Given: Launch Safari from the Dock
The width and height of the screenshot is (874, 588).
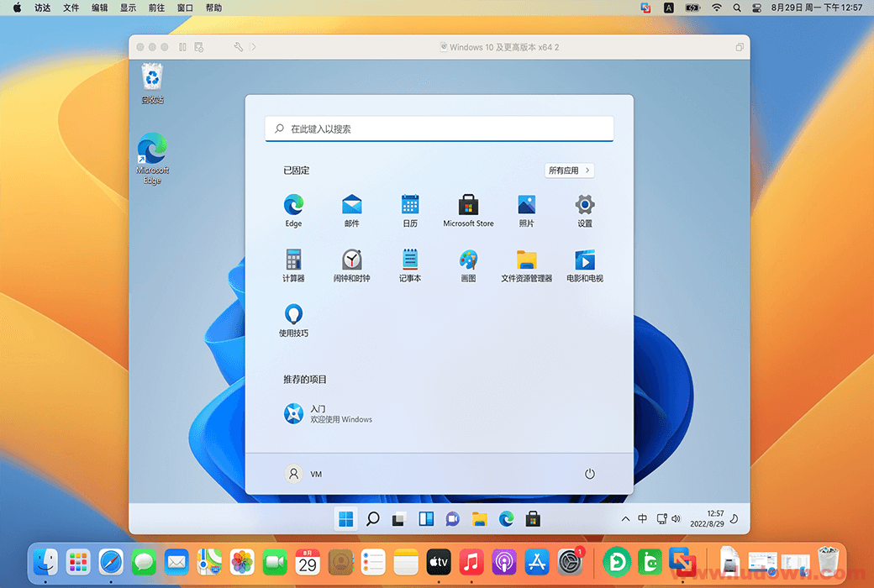Looking at the screenshot, I should [111, 562].
